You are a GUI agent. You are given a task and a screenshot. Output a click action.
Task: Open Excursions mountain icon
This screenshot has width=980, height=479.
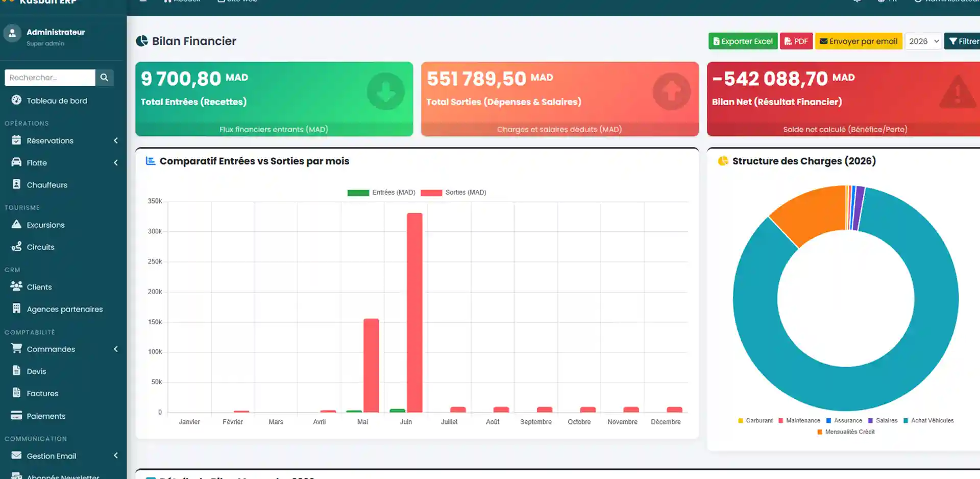click(x=16, y=224)
